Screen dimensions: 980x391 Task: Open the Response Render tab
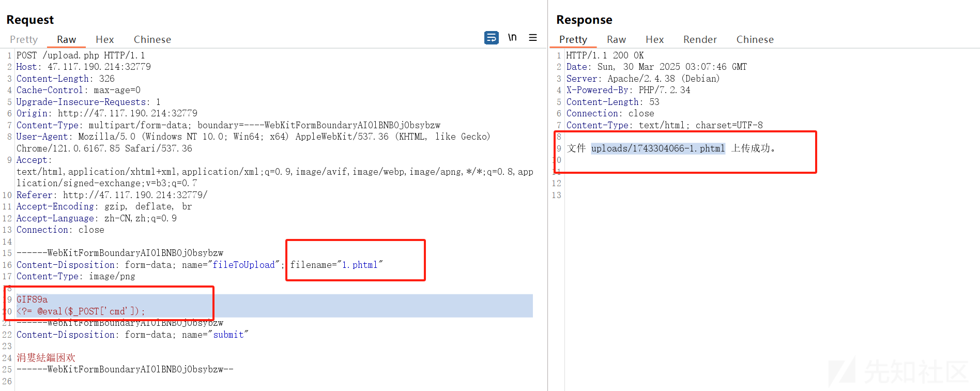pos(700,39)
